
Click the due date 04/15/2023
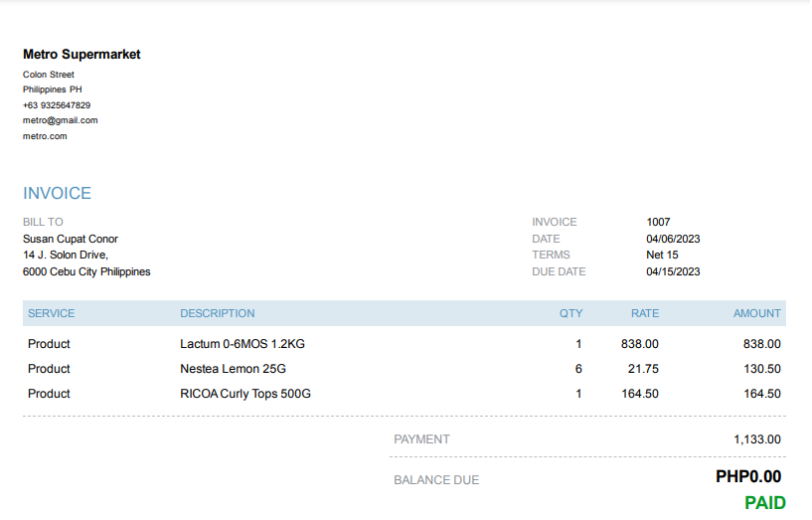coord(673,271)
